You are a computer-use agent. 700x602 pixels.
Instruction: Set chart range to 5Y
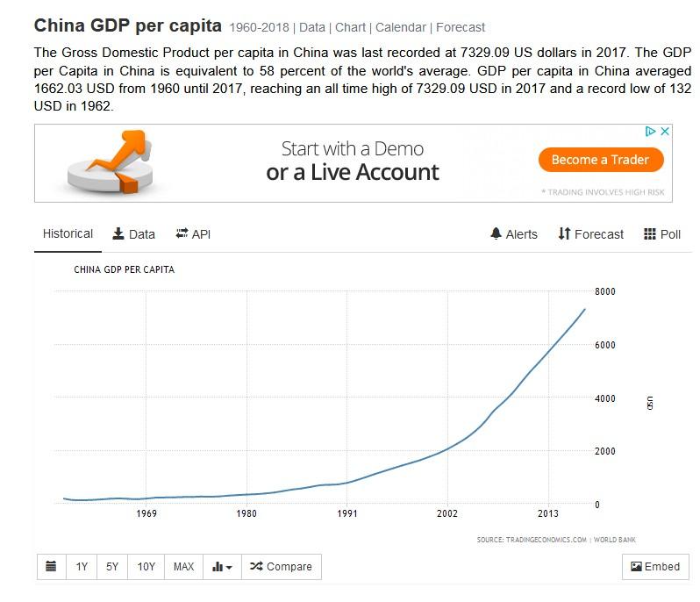(112, 567)
